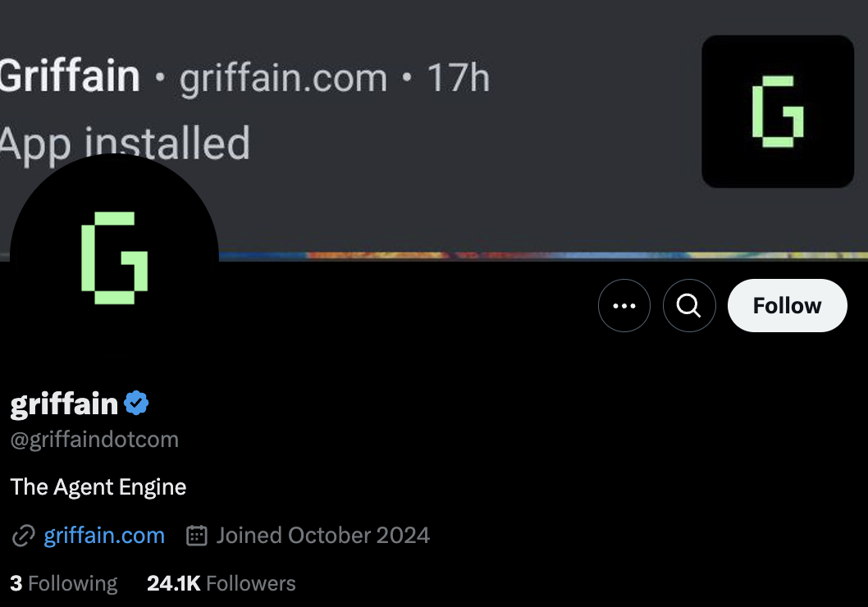Click the calendar icon next to Joined date
This screenshot has height=607, width=868.
[x=197, y=535]
